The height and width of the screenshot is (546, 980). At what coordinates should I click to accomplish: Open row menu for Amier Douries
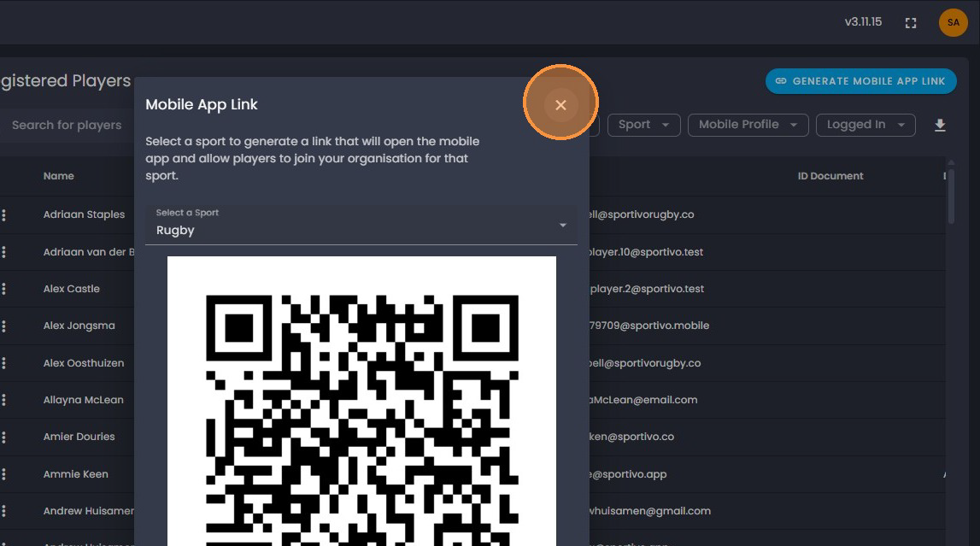[3, 437]
